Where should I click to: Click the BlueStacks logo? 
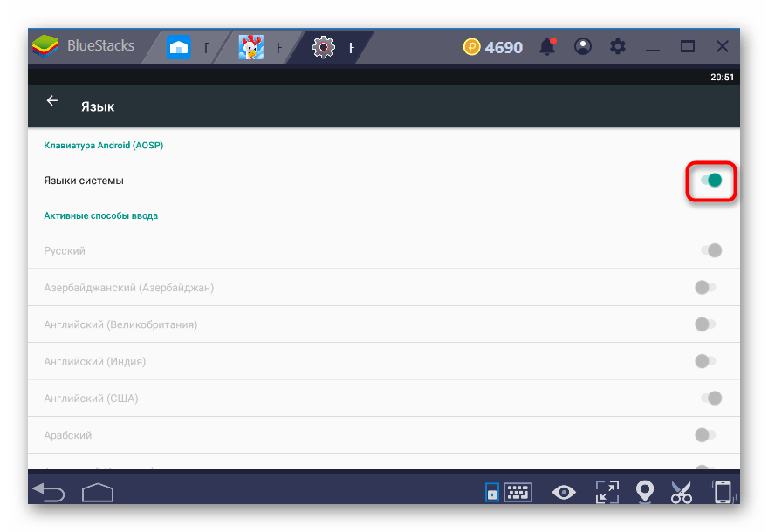tap(45, 46)
